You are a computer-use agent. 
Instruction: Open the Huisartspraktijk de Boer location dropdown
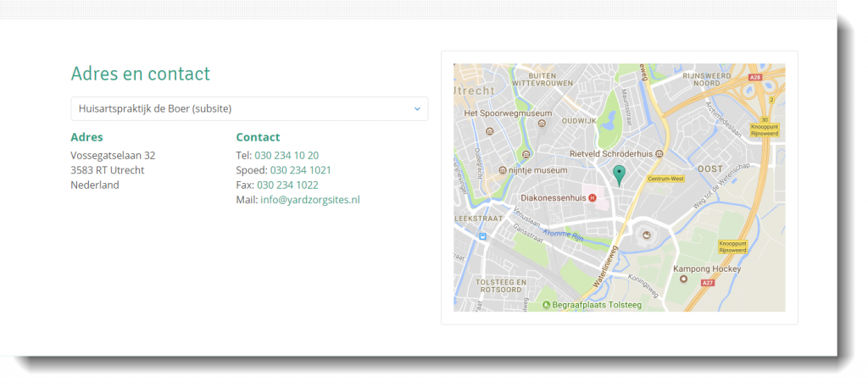(x=249, y=109)
